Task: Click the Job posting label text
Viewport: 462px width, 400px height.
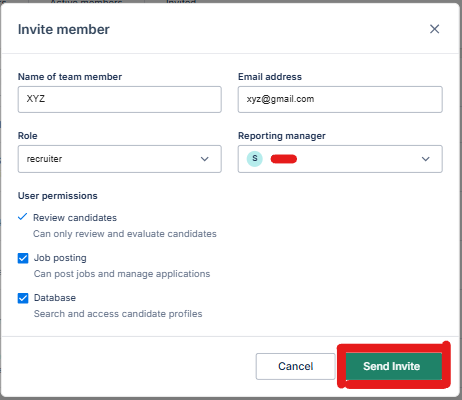Action: click(x=60, y=258)
